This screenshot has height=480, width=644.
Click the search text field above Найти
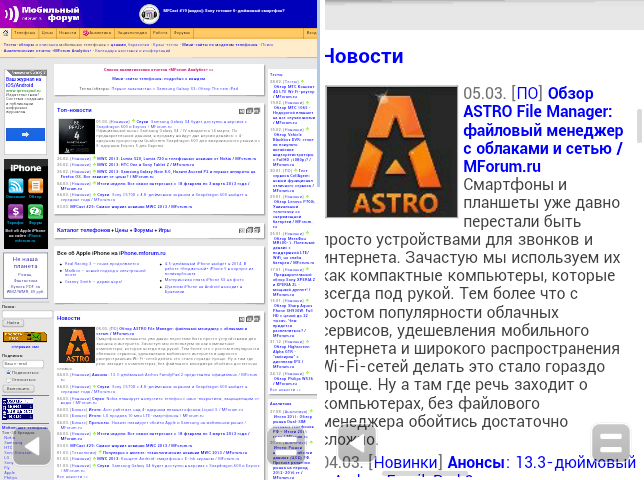[26, 313]
